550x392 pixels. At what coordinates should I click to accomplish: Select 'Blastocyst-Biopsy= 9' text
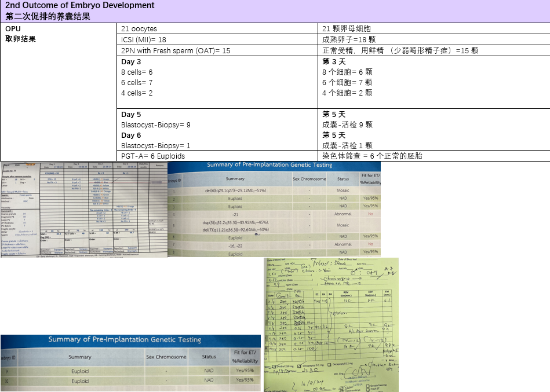[x=156, y=125]
